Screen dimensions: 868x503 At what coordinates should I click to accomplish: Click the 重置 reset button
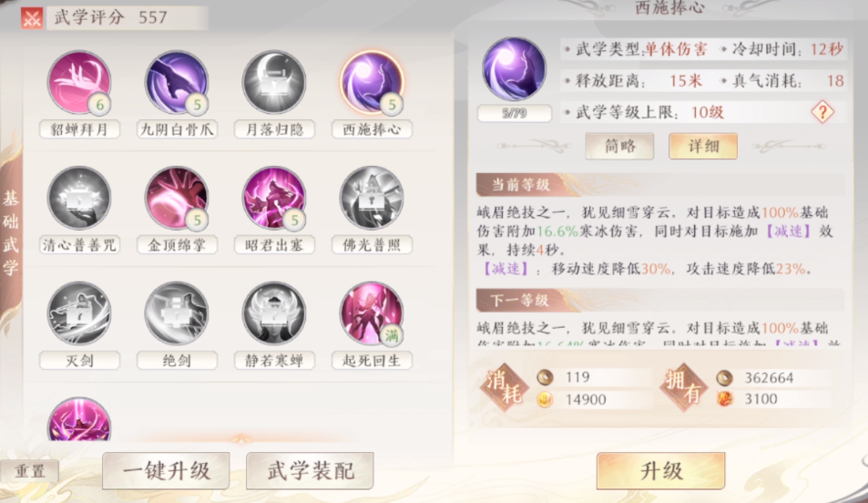point(30,471)
